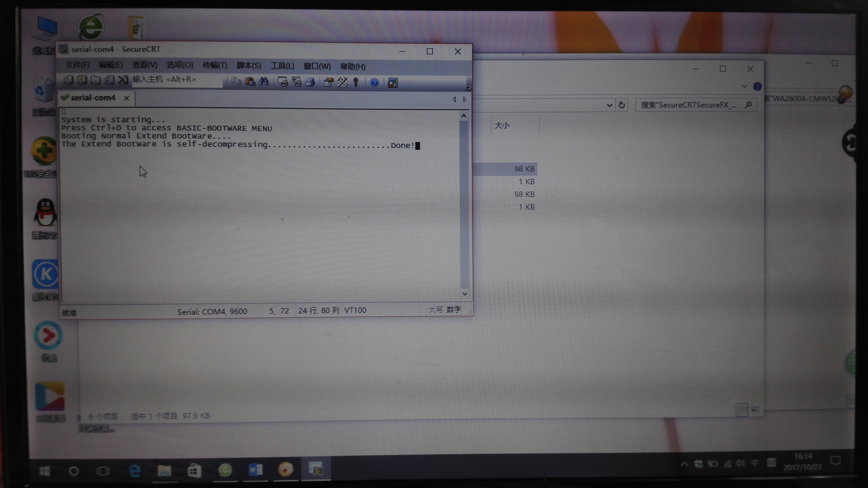
Task: Click the Print printer toolbar icon
Action: (310, 82)
